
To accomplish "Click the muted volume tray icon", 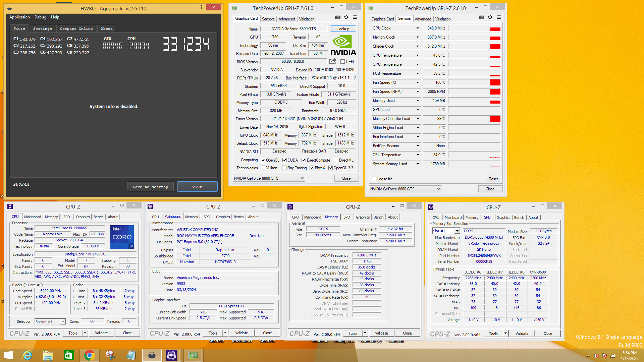I will coord(596,356).
